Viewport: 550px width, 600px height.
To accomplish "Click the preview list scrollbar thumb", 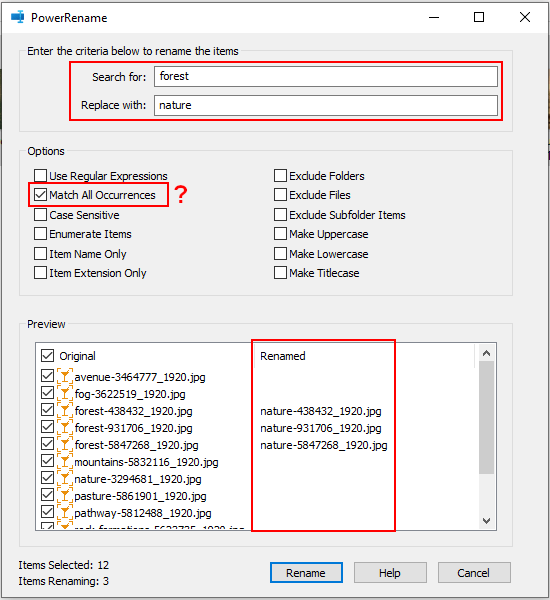I will pos(486,417).
